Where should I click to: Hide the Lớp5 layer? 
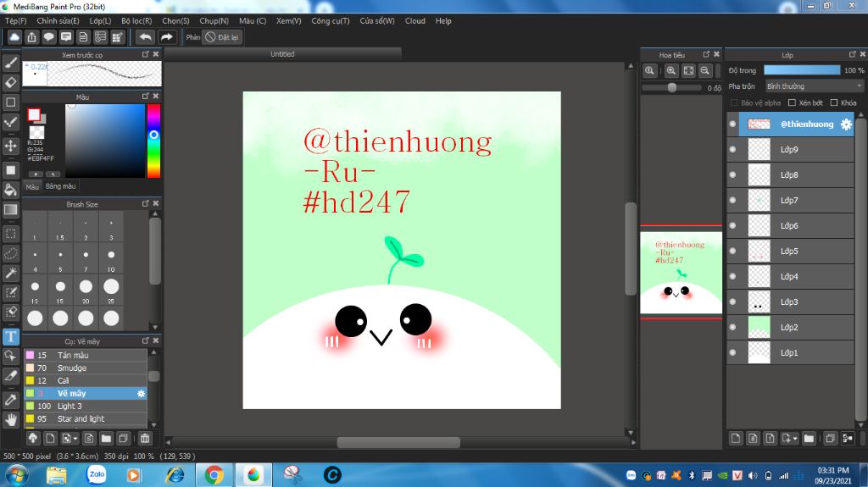(x=733, y=251)
